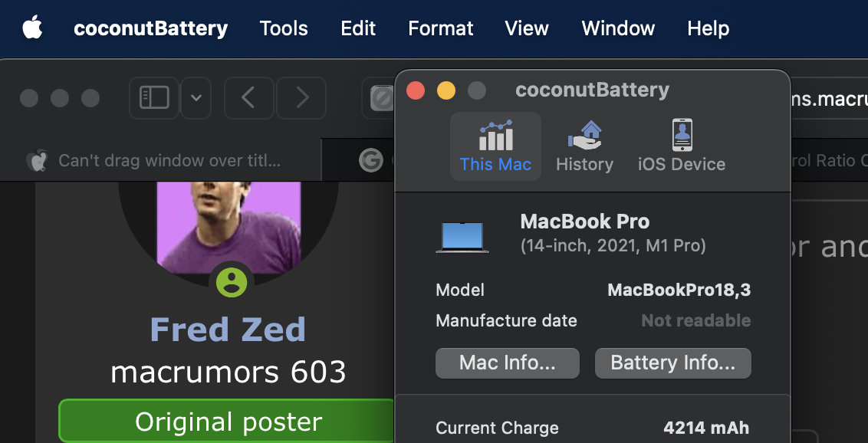Screen dimensions: 868x443
Task: Open the Fred Zed username link
Action: click(228, 330)
